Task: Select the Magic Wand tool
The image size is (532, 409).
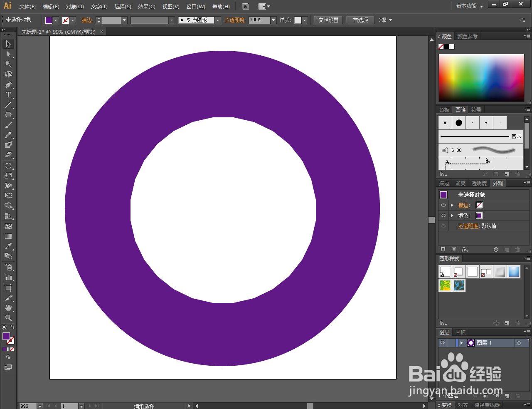Action: click(8, 64)
